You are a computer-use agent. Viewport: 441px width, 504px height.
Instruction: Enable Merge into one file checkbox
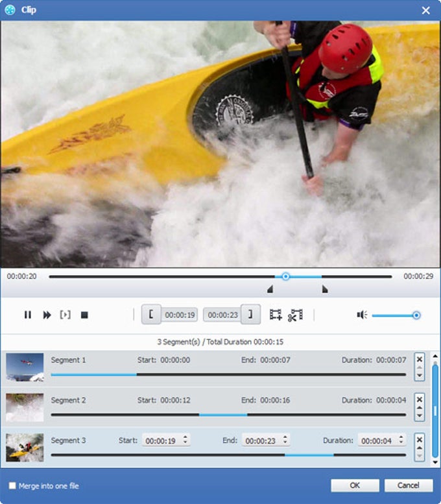click(x=12, y=485)
